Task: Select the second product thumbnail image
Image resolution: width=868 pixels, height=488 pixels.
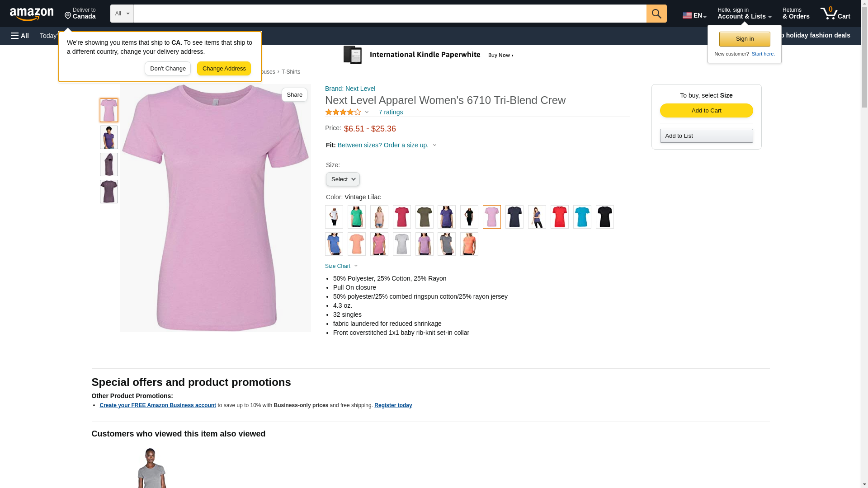Action: (108, 137)
